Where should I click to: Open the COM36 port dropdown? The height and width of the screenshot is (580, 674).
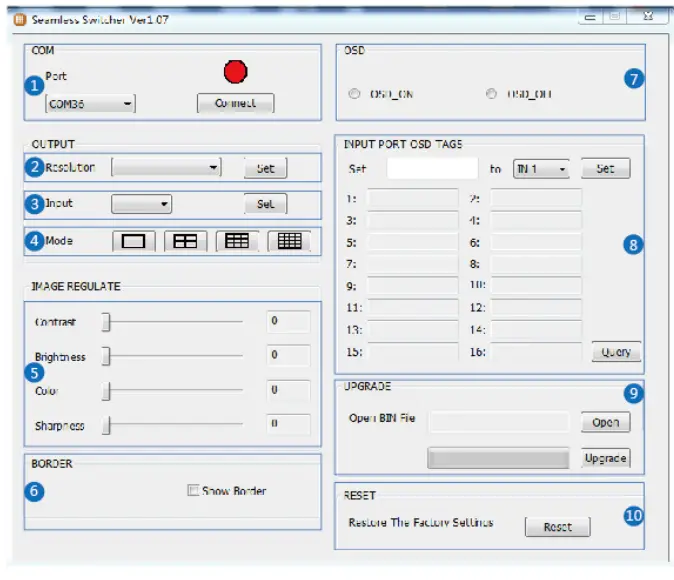point(90,104)
